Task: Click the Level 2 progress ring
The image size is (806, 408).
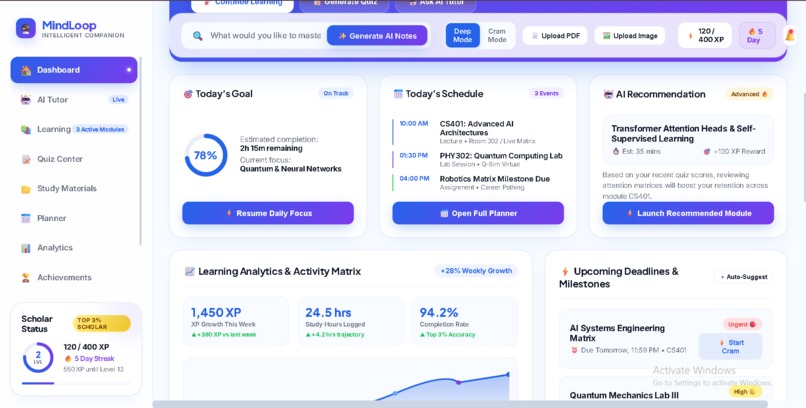Action: tap(38, 358)
